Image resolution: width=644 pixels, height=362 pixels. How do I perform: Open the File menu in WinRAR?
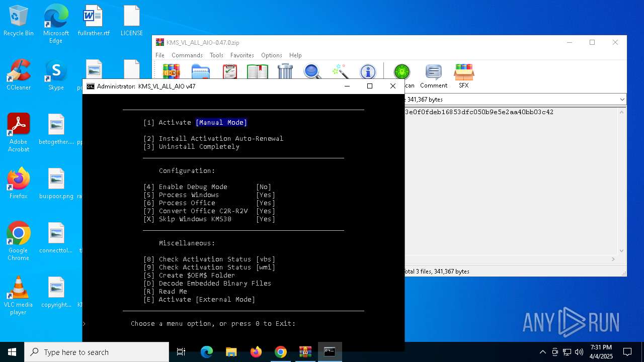coord(160,55)
